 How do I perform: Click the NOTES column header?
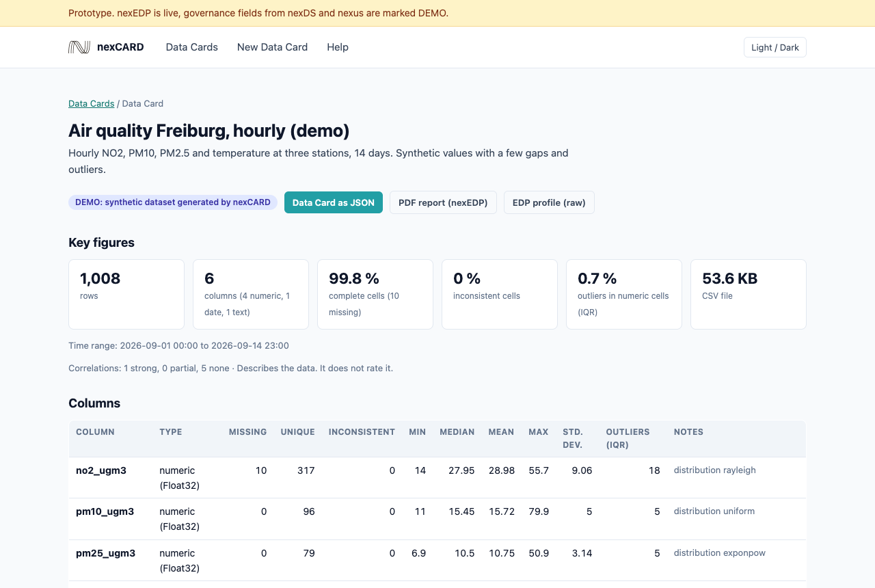click(x=688, y=432)
